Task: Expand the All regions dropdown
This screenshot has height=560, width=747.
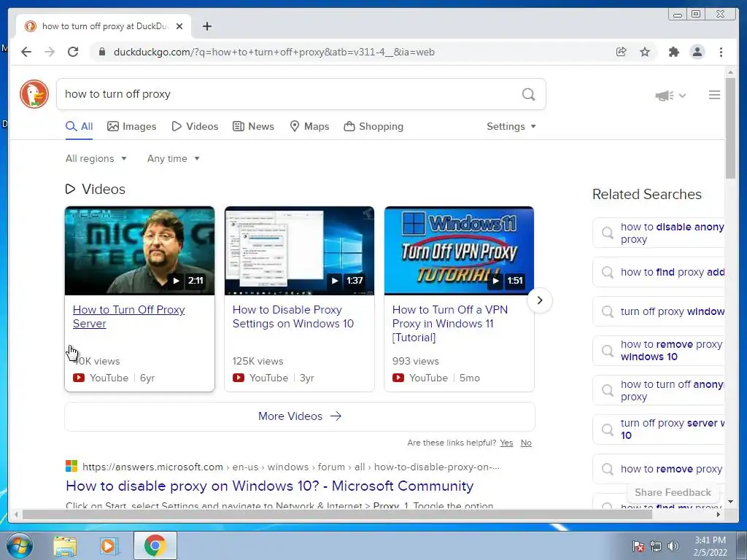Action: 96,158
